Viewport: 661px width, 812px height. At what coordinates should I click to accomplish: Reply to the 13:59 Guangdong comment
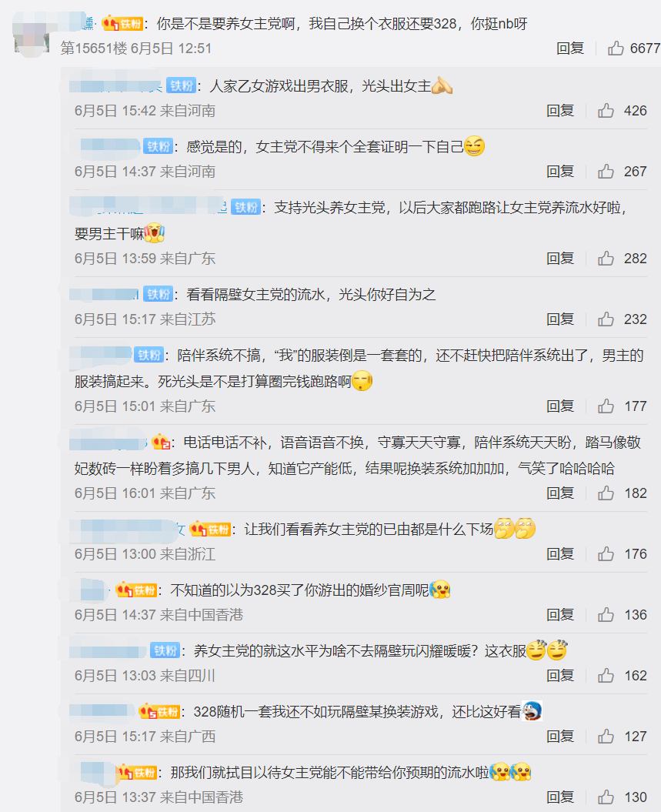click(x=560, y=259)
